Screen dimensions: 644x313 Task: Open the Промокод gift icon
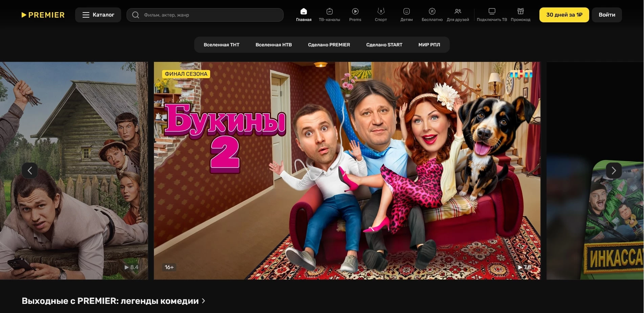tap(520, 11)
